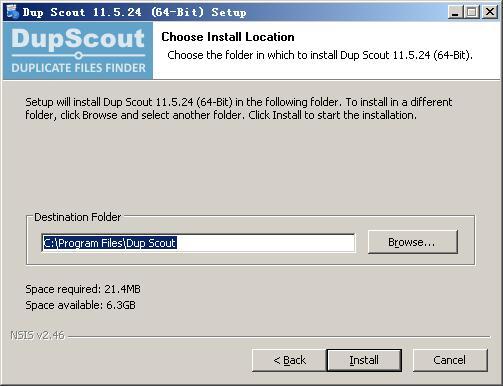Click the Install button
This screenshot has height=386, width=503.
(364, 360)
